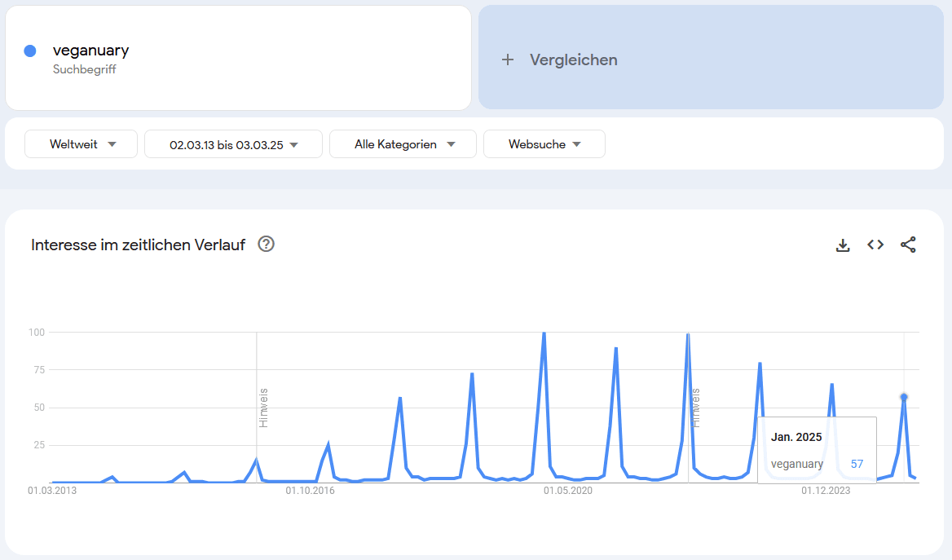The width and height of the screenshot is (952, 560).
Task: Click the plus icon next to Vergleichen
Action: click(508, 60)
